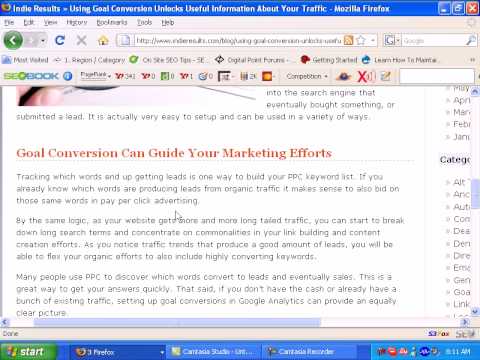The image size is (480, 360).
Task: Click the blue circular icon with 0 count
Action: pyautogui.click(x=206, y=76)
